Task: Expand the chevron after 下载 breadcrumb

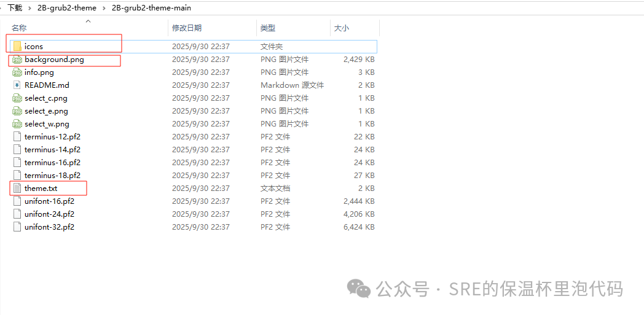Action: pos(30,8)
